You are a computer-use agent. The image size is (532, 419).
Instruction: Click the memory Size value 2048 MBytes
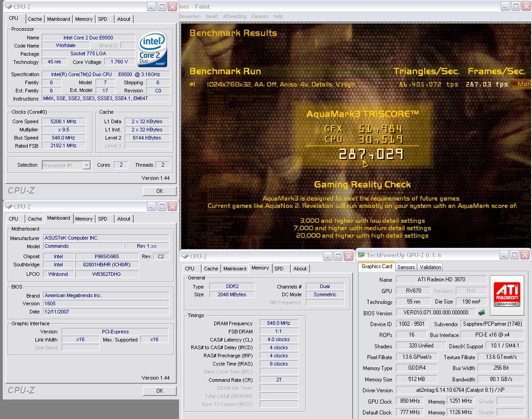(x=232, y=294)
